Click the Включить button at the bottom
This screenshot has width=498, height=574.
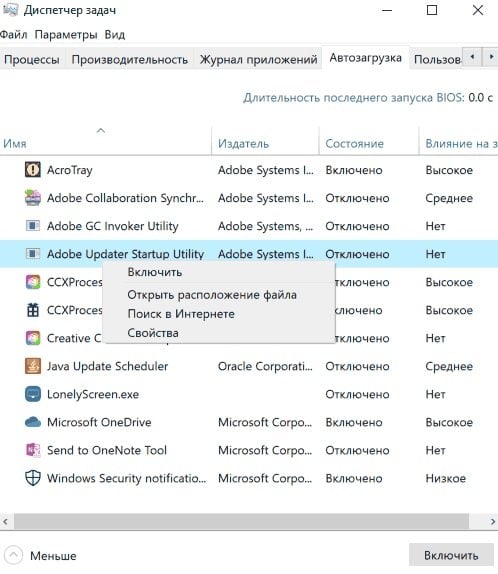point(451,555)
